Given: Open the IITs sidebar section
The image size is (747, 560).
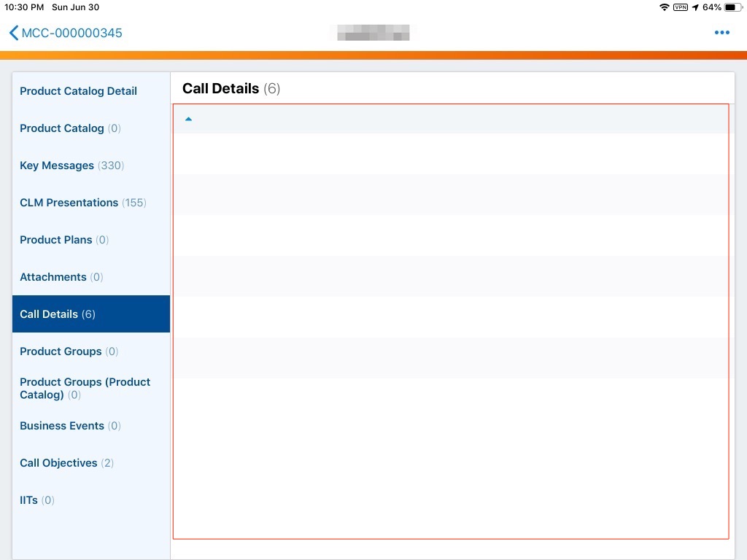Looking at the screenshot, I should coord(36,500).
